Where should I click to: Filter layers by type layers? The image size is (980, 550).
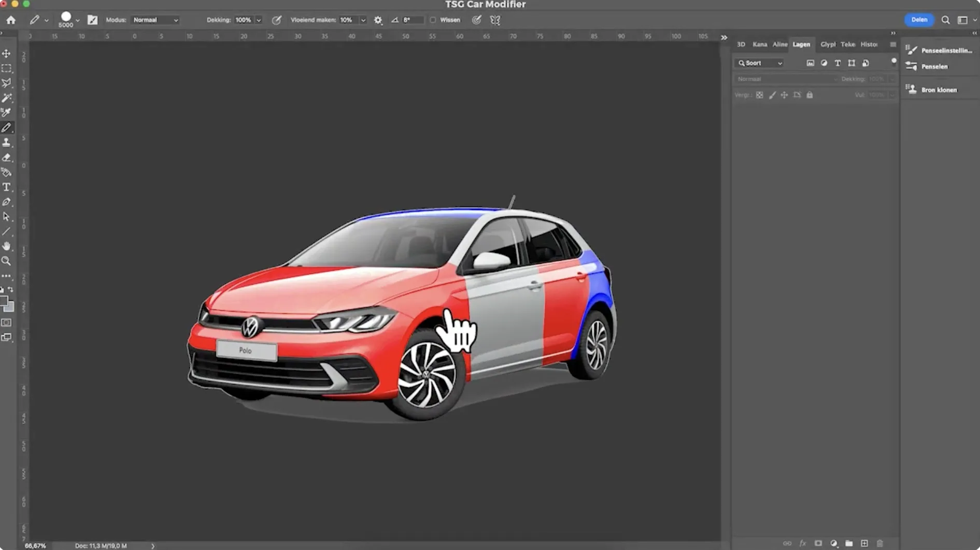coord(837,63)
